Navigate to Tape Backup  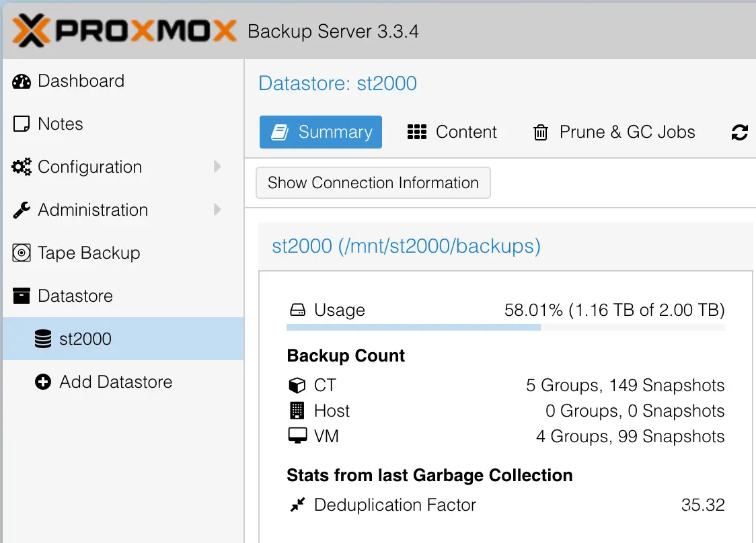click(x=123, y=253)
